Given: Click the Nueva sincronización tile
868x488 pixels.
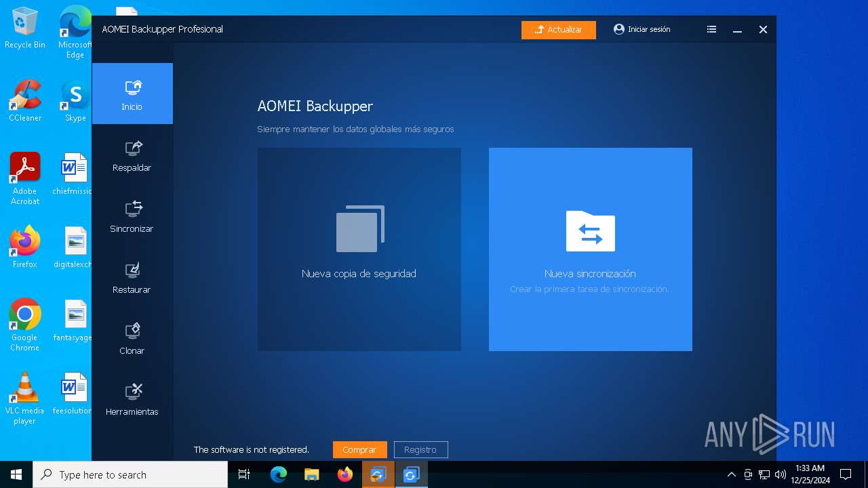Looking at the screenshot, I should pos(591,249).
